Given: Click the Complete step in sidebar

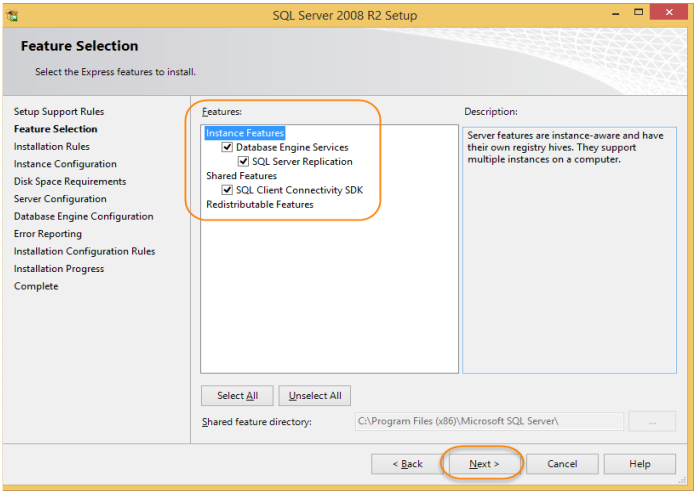Looking at the screenshot, I should coord(36,286).
